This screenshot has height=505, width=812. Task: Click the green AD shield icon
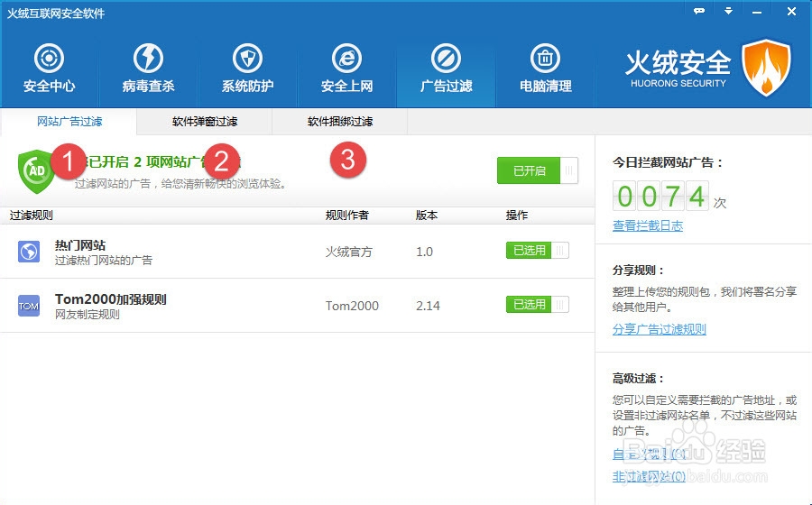pyautogui.click(x=35, y=171)
